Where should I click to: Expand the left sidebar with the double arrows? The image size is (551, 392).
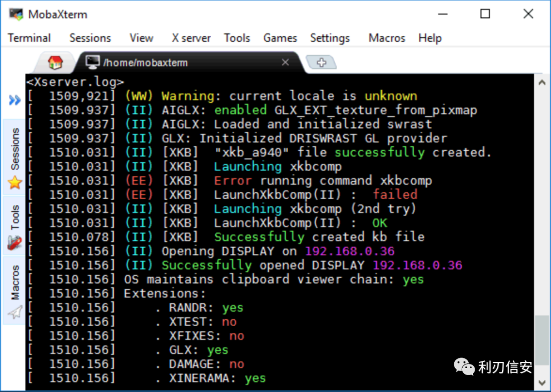tap(14, 100)
